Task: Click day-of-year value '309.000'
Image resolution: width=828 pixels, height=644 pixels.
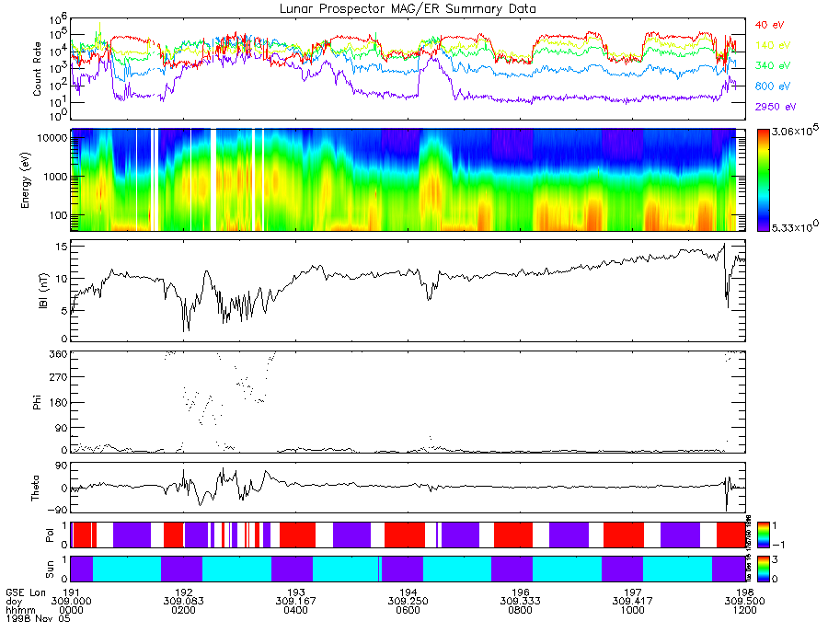Action: [71, 602]
